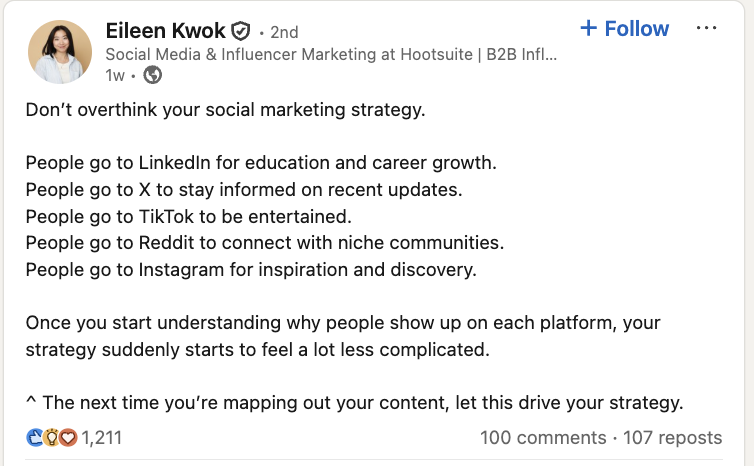
Task: Follow Eileen Kwok
Action: click(x=623, y=28)
